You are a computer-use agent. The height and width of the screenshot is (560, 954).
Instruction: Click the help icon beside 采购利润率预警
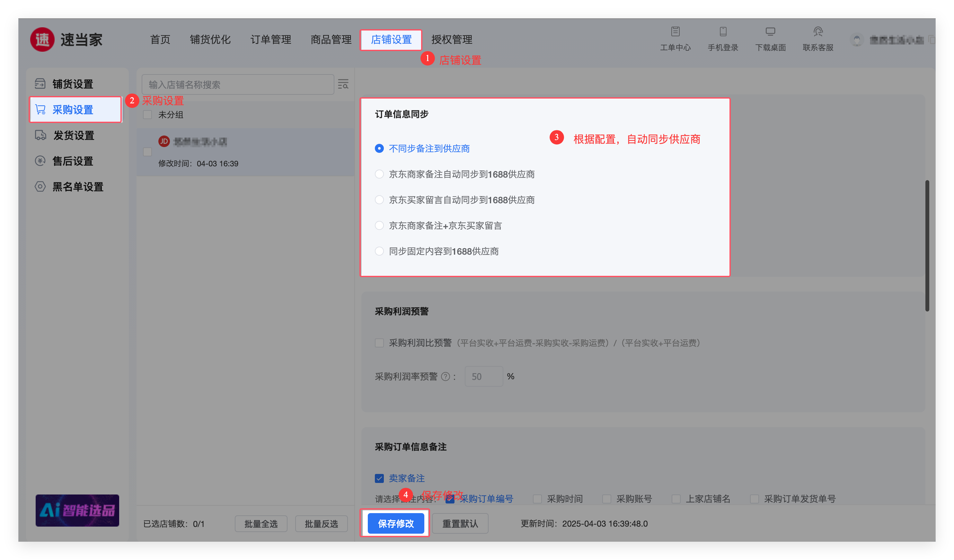[x=446, y=376]
